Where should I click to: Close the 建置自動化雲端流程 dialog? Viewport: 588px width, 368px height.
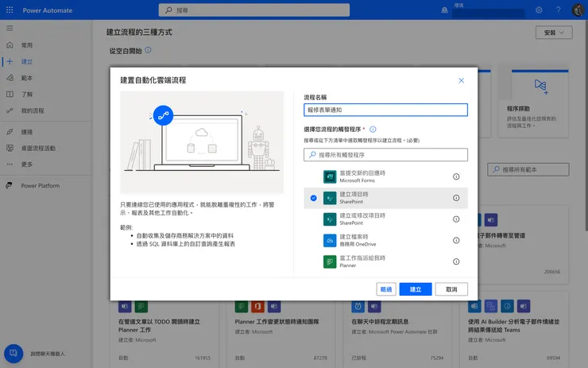point(461,80)
